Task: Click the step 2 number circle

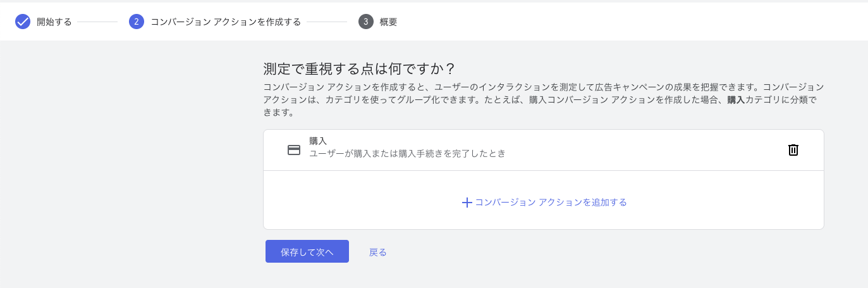Action: [x=137, y=22]
